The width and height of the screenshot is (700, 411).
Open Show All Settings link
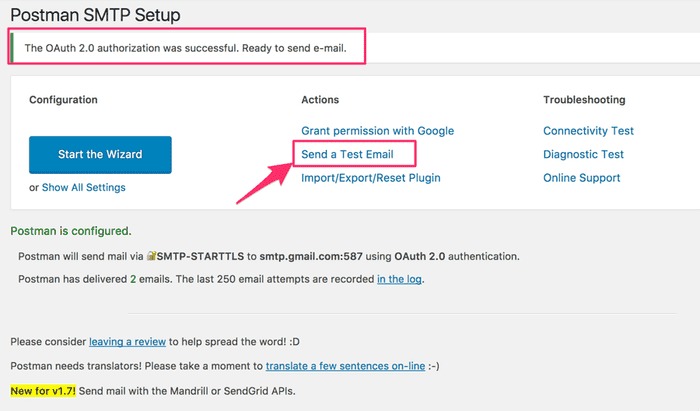[x=83, y=187]
